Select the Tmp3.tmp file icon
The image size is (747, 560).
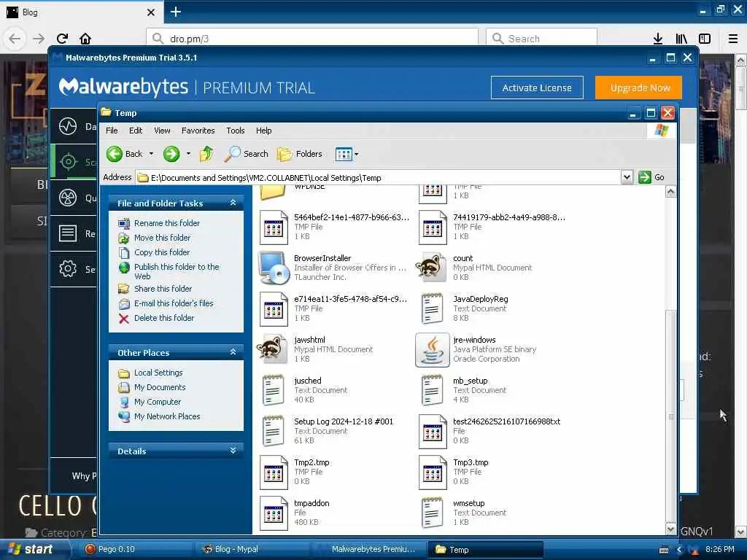[433, 472]
